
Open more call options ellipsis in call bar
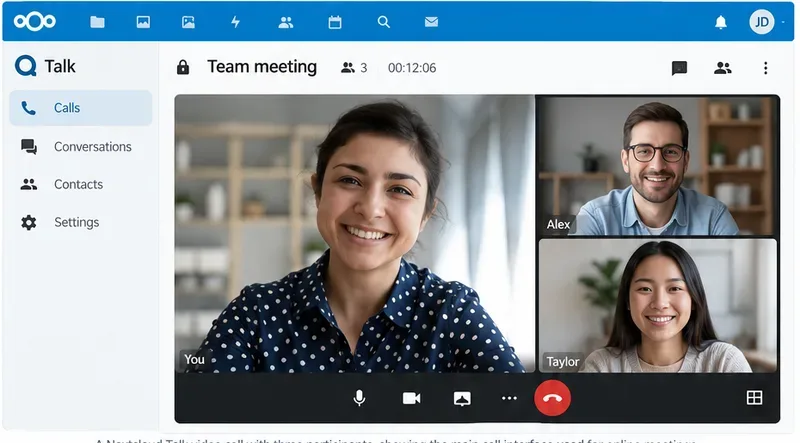pyautogui.click(x=509, y=398)
